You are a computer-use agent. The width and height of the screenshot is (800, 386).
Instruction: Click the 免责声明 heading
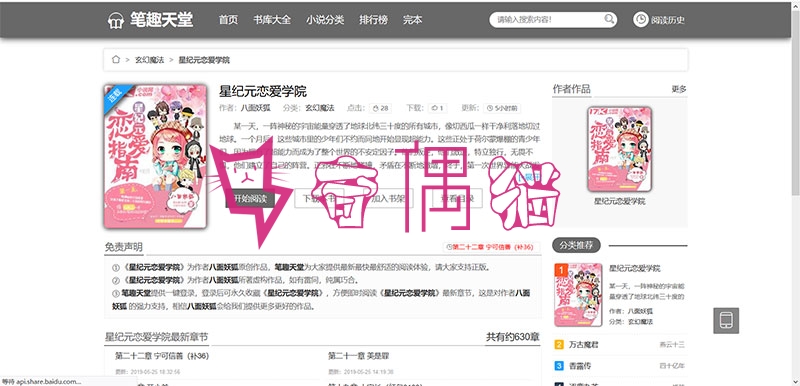[x=124, y=247]
